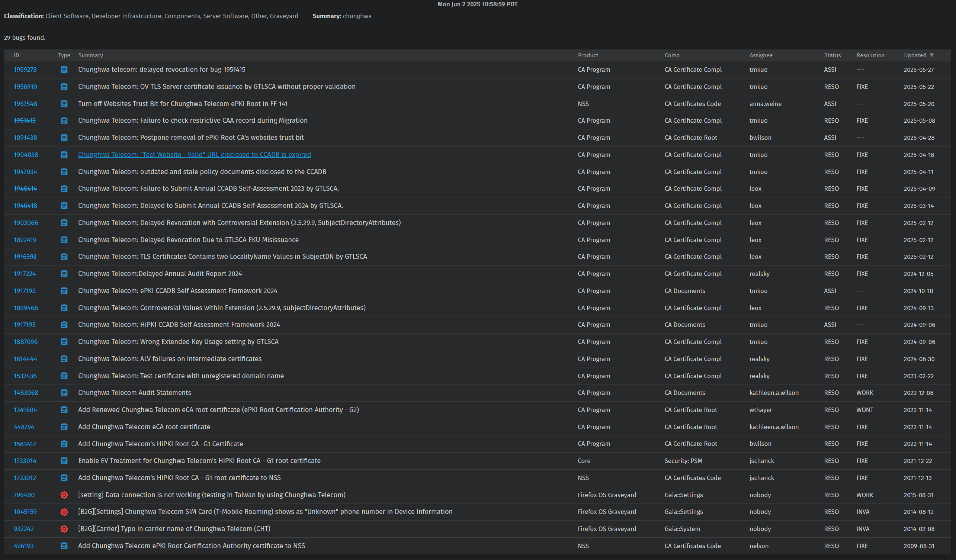
Task: Open resolved bug 1341604 link
Action: [25, 410]
